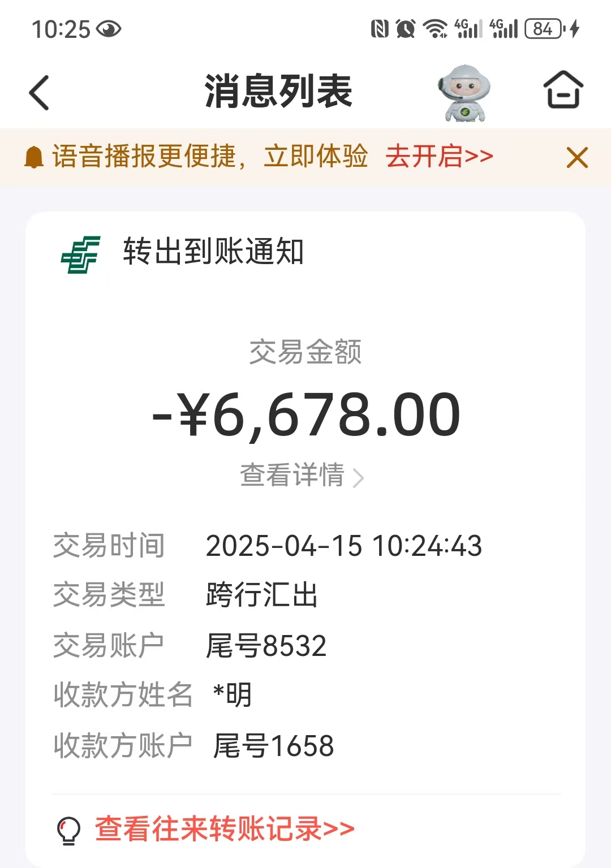Tap the back arrow icon
The image size is (611, 868).
tap(40, 92)
